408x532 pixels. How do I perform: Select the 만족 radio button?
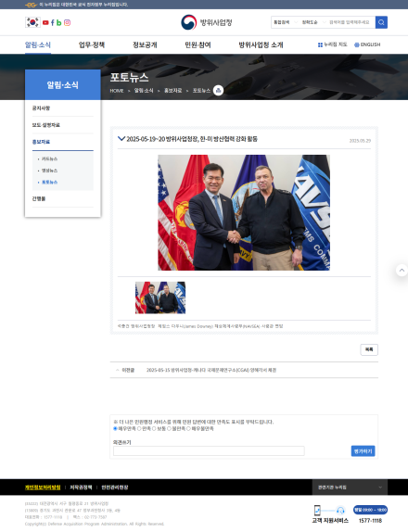click(139, 429)
